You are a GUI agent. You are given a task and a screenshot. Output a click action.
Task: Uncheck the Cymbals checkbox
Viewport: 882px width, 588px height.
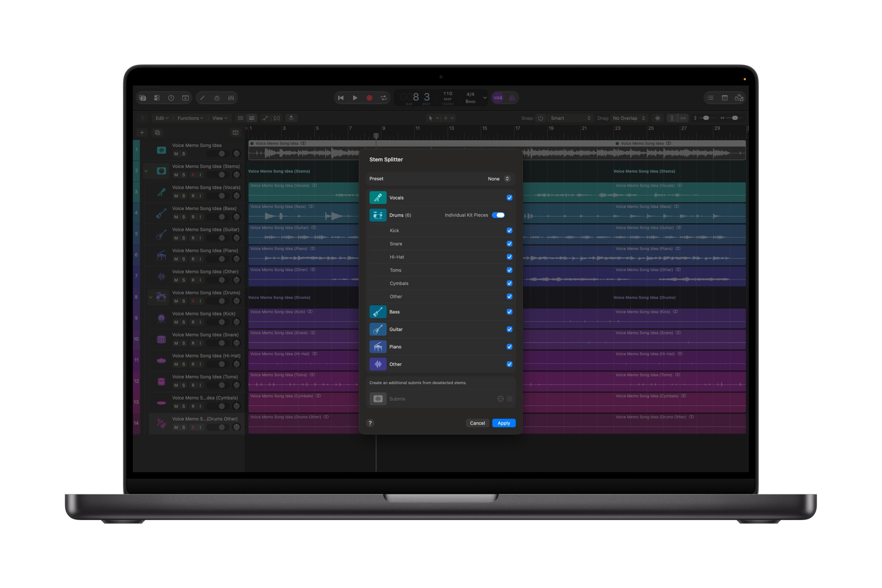point(509,283)
